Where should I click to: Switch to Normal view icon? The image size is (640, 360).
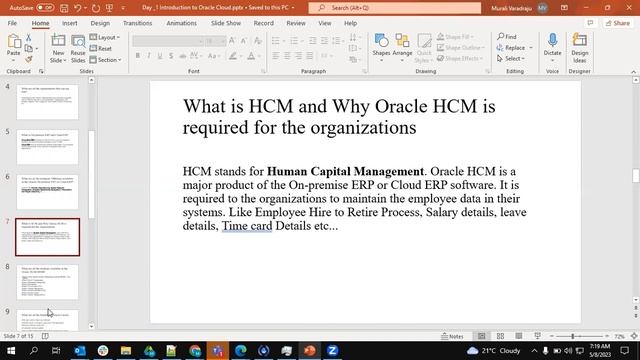point(482,336)
